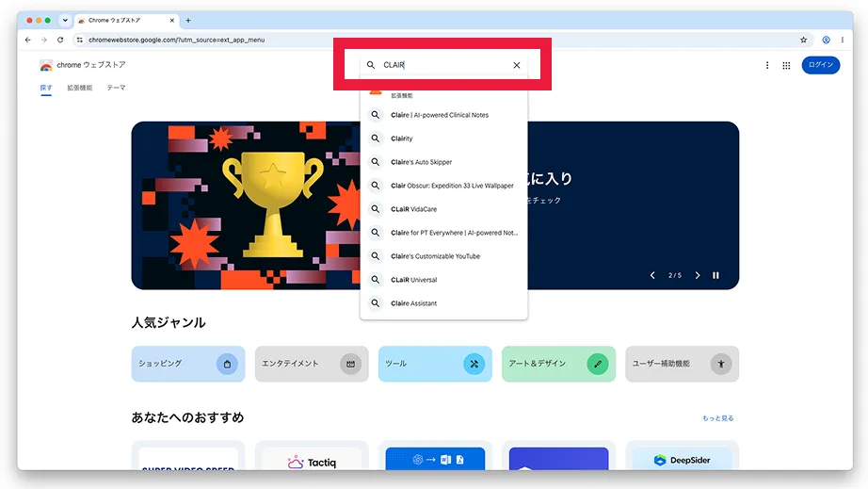Open the ショッピング category
This screenshot has width=868, height=489.
[188, 364]
